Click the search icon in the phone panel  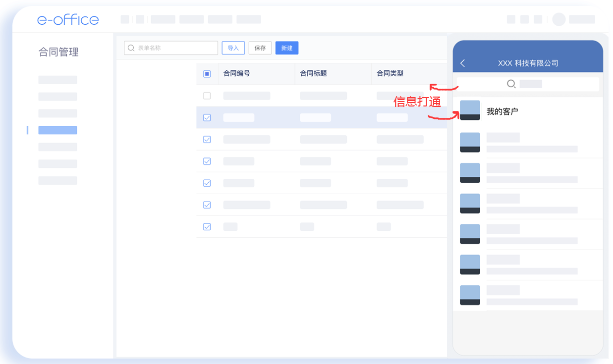[511, 84]
